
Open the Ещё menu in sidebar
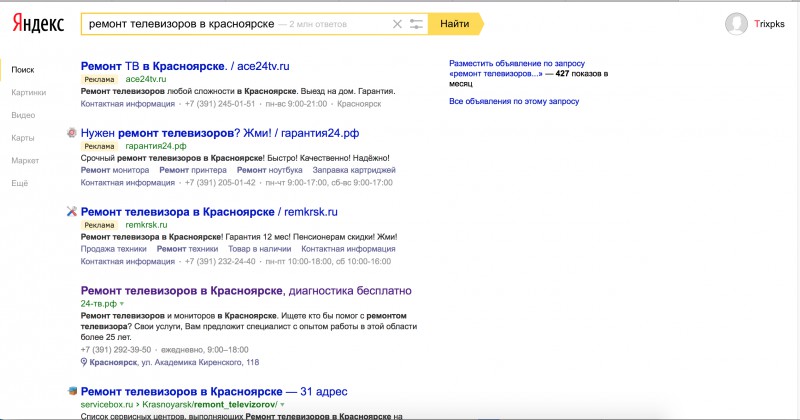tap(19, 183)
